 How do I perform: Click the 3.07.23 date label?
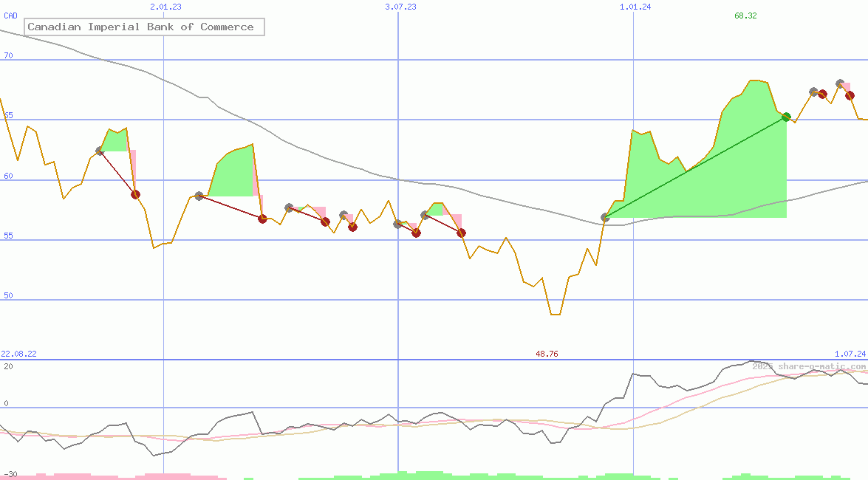[401, 7]
